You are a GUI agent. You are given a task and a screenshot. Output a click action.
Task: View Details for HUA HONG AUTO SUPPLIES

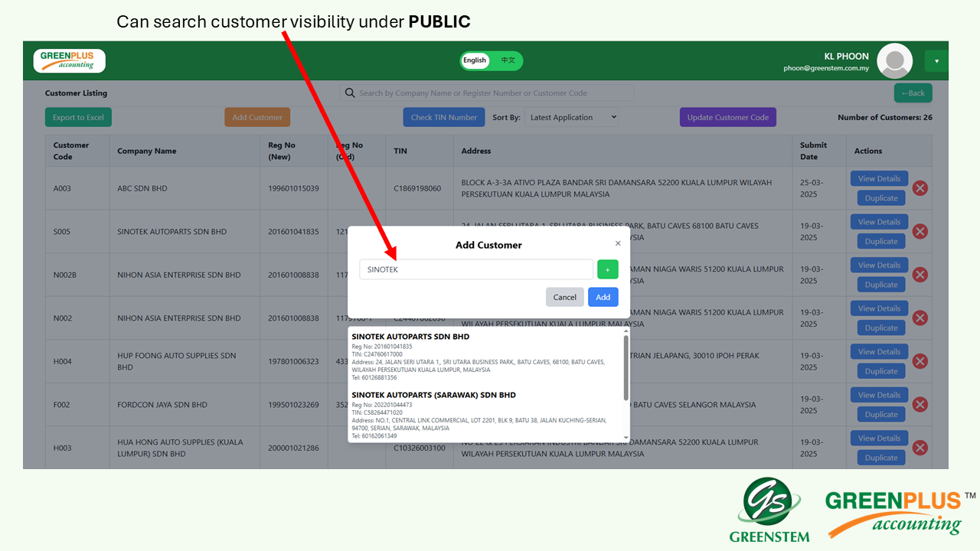879,439
